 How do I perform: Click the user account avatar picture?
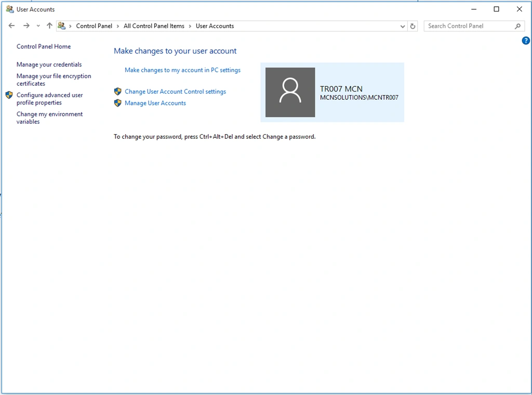pyautogui.click(x=290, y=93)
